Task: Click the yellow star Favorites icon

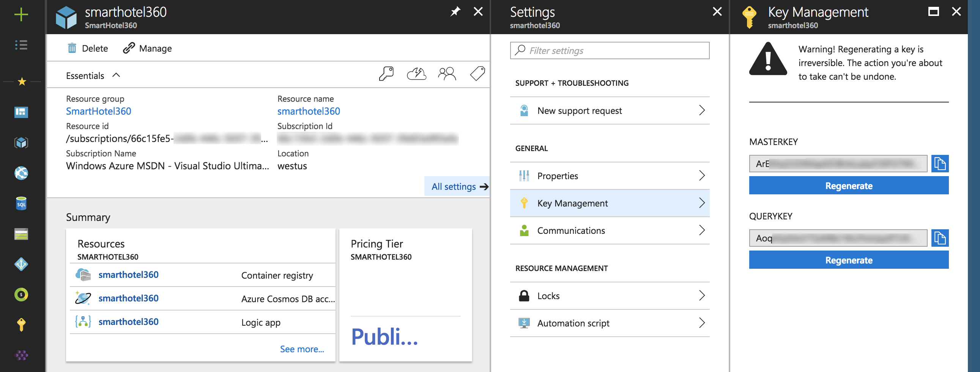Action: pyautogui.click(x=22, y=81)
